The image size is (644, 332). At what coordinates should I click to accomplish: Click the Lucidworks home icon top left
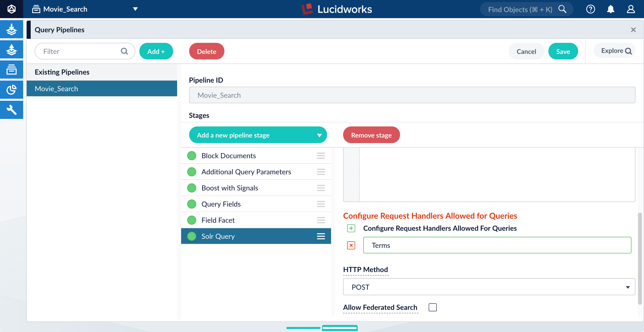(x=12, y=9)
